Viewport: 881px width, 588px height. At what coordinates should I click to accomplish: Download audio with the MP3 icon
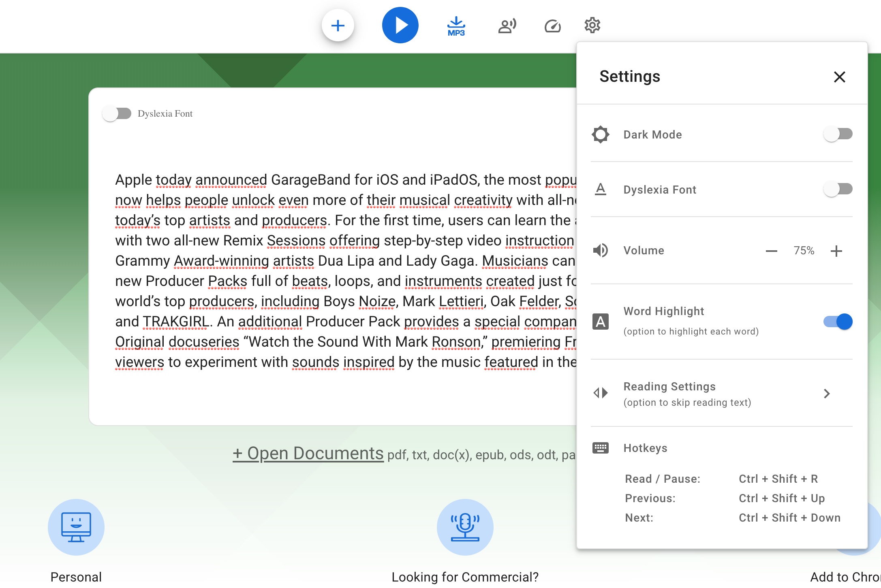click(456, 26)
